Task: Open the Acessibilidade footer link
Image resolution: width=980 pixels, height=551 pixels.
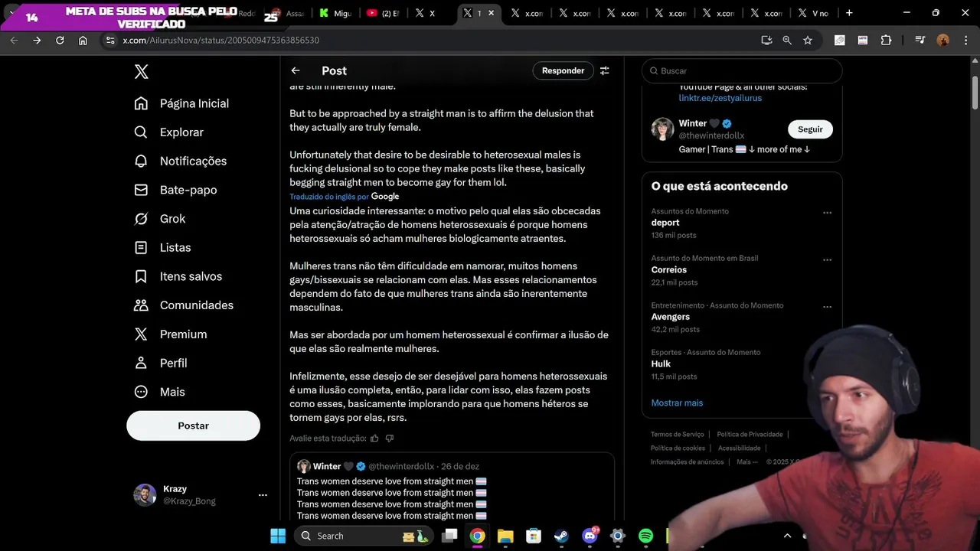Action: [739, 448]
